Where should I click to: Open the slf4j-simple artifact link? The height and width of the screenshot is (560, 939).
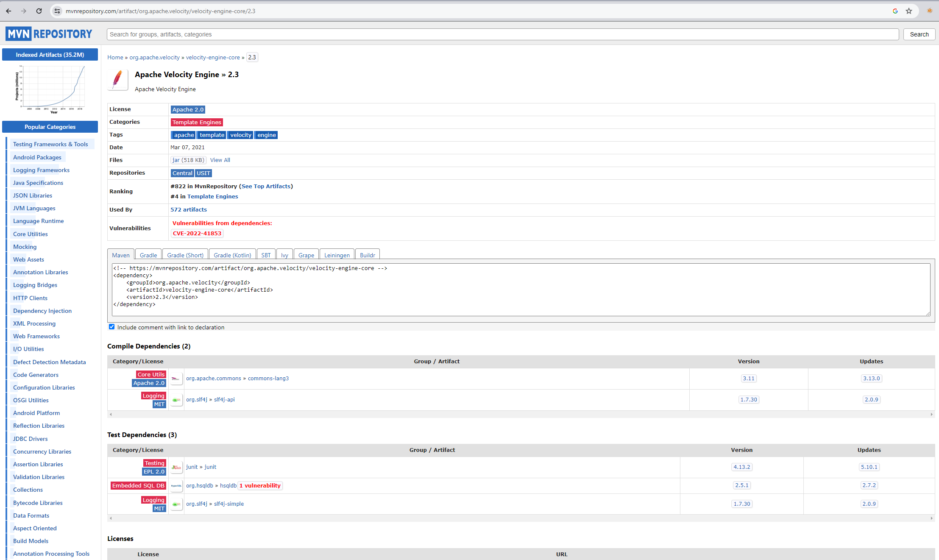click(x=229, y=504)
